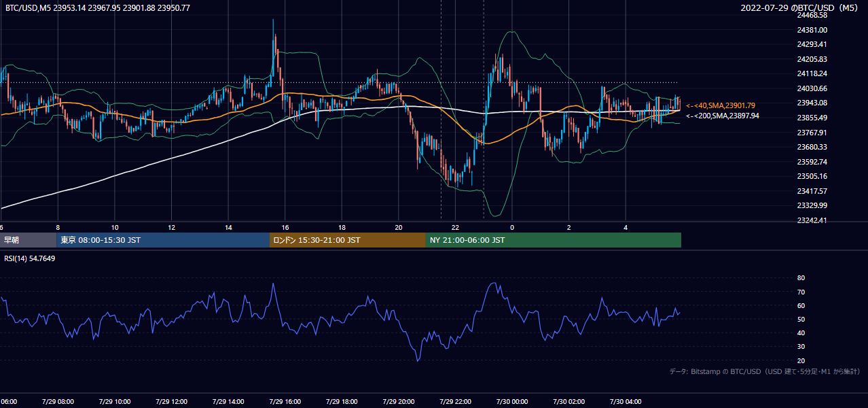The width and height of the screenshot is (868, 408).
Task: Select the 東京 08:00-15:30 JST session bar
Action: 163,240
